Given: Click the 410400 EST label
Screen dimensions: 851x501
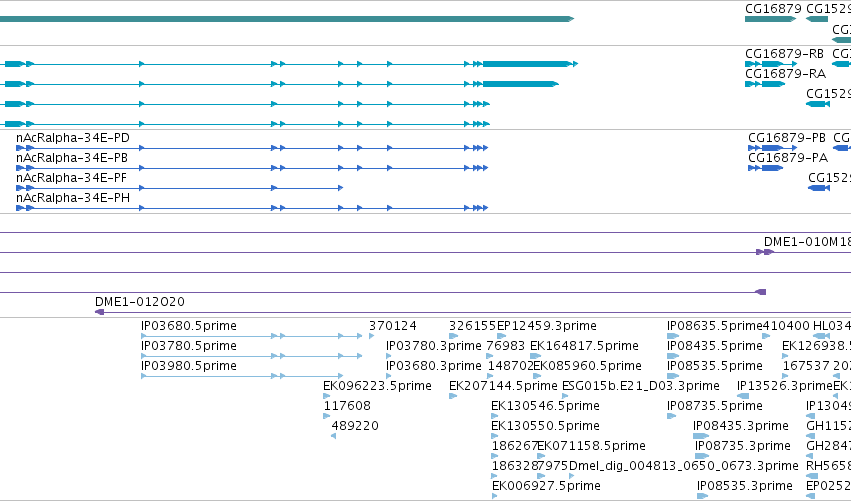Looking at the screenshot, I should 786,326.
